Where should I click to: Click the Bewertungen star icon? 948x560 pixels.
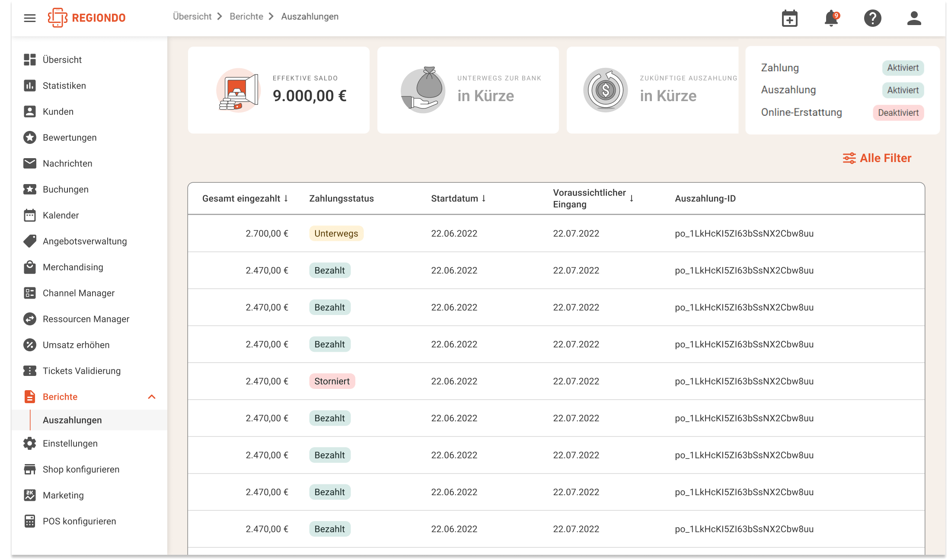30,137
